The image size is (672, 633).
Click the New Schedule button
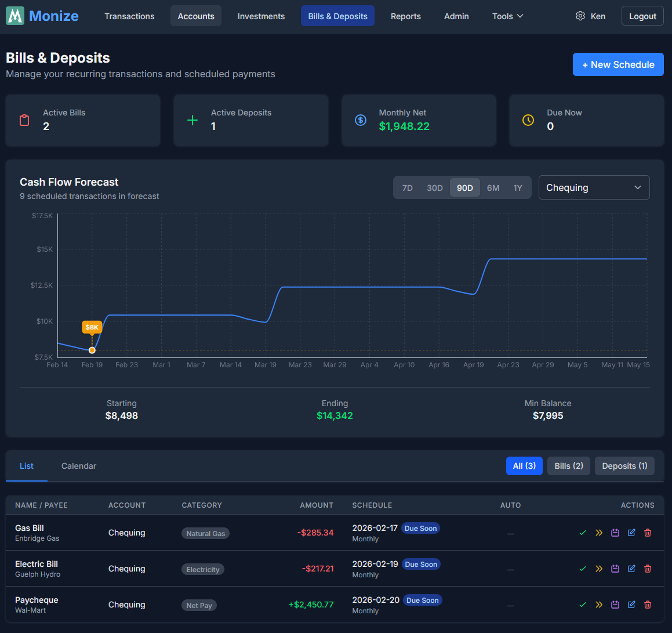pos(618,64)
